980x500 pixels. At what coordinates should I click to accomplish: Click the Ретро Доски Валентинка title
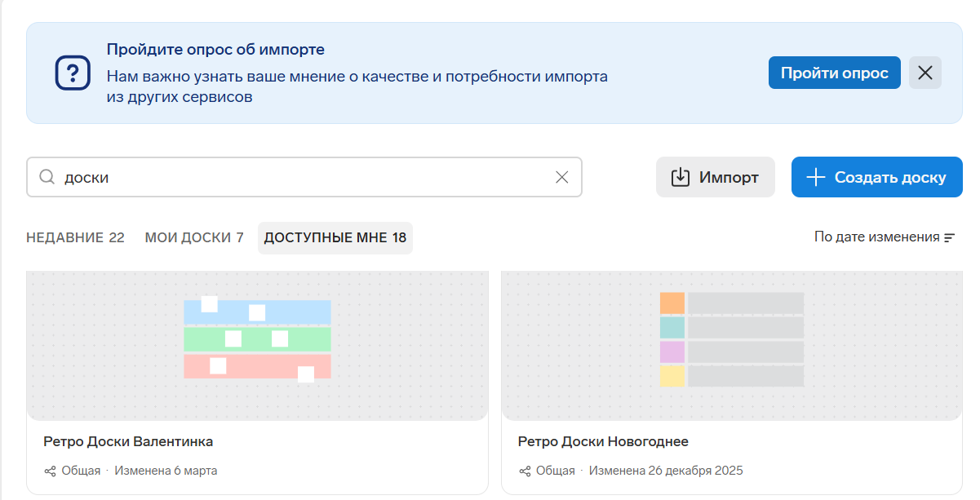coord(128,441)
